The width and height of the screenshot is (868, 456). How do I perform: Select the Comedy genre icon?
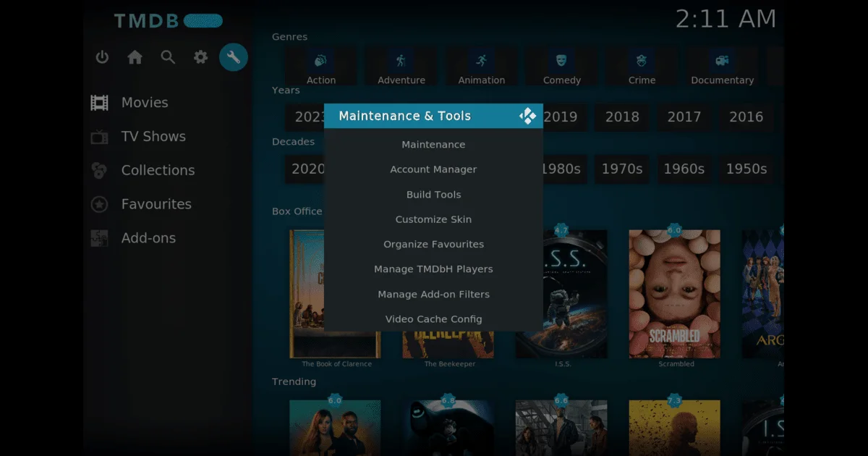click(562, 62)
